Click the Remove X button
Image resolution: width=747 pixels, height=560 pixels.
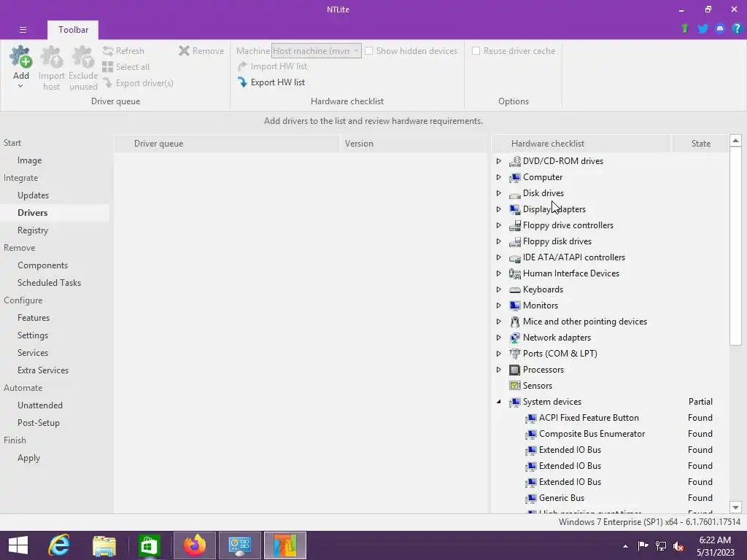(201, 50)
